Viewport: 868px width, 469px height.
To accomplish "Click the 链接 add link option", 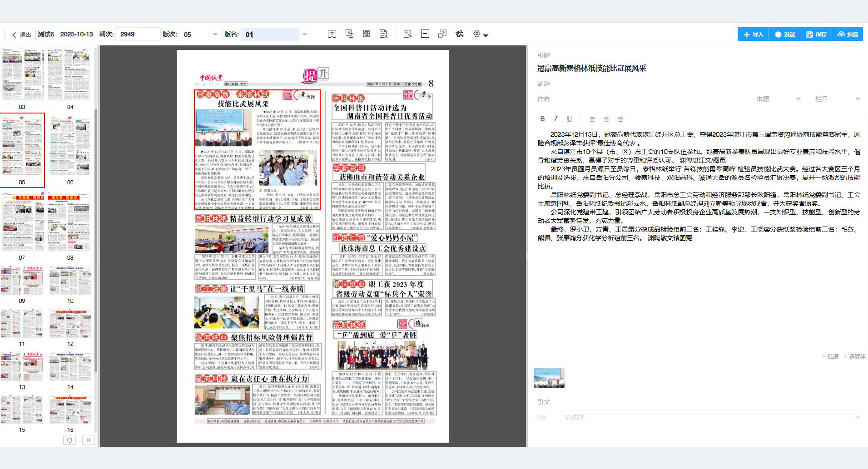I will pos(830,356).
